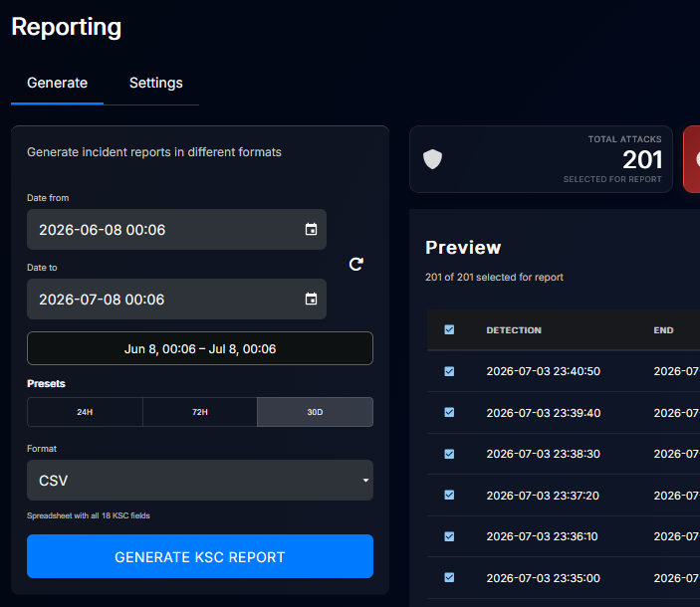Uncheck the row detected at 23:36:10
The height and width of the screenshot is (607, 700).
[x=449, y=536]
